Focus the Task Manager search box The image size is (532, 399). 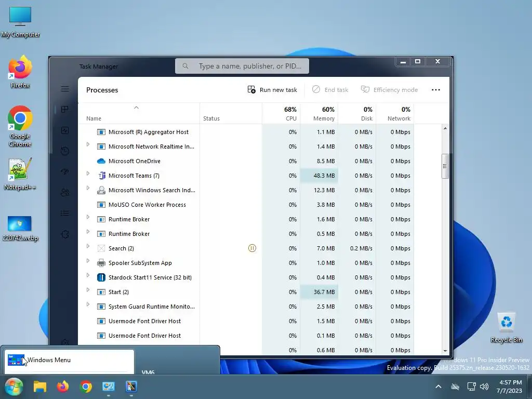point(242,66)
